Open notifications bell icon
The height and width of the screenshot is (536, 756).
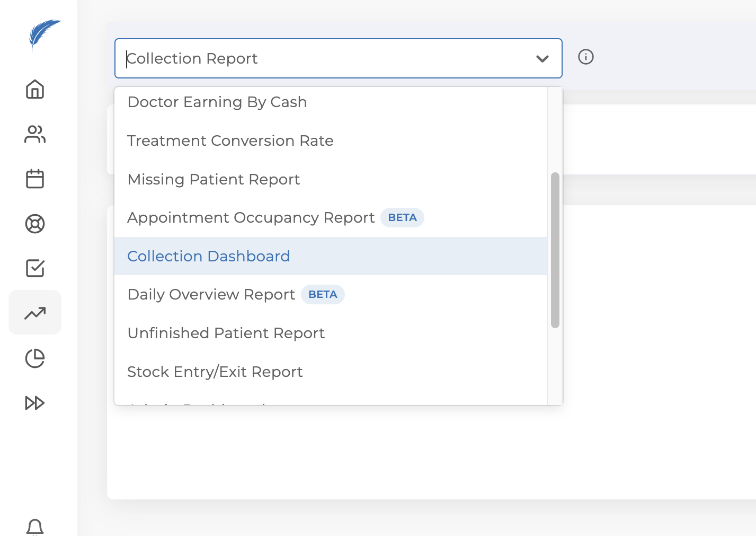click(x=35, y=527)
